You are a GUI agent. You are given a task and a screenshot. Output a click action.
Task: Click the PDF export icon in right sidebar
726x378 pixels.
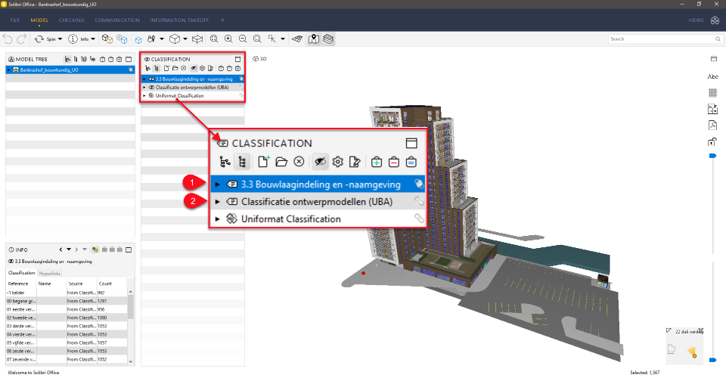coord(713,125)
